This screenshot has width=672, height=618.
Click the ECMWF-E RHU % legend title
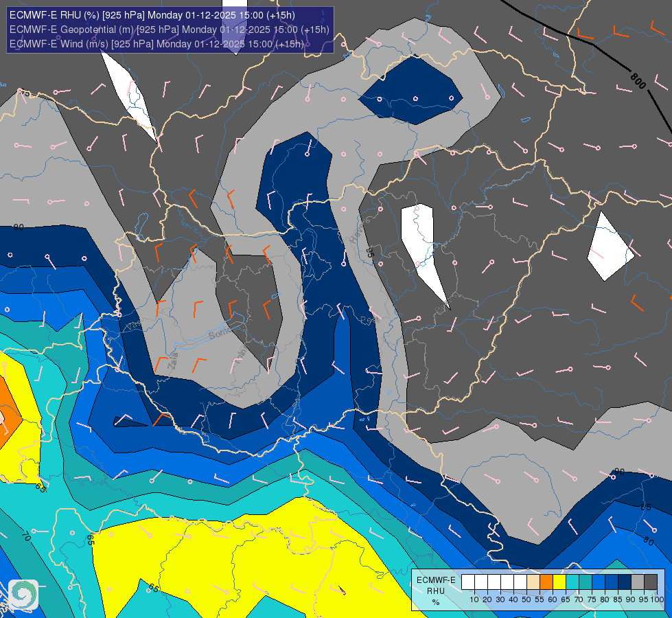436,591
